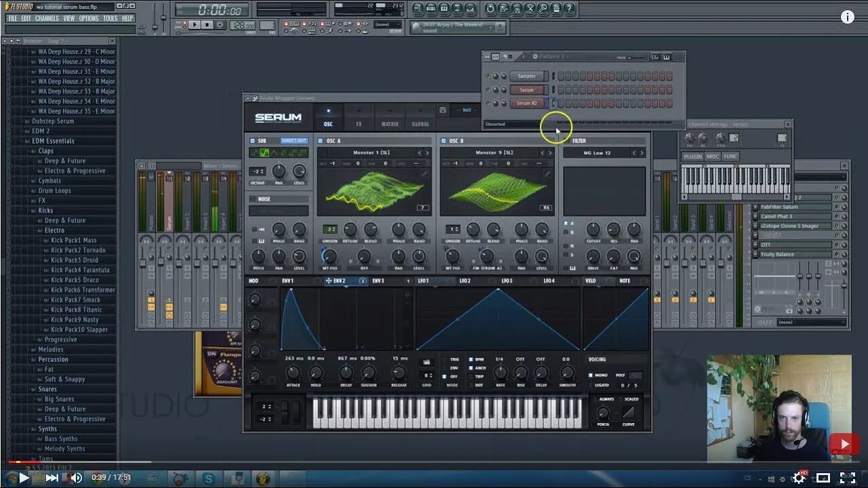Click the OSC A UNISON voices stepper
The height and width of the screenshot is (488, 868).
330,229
